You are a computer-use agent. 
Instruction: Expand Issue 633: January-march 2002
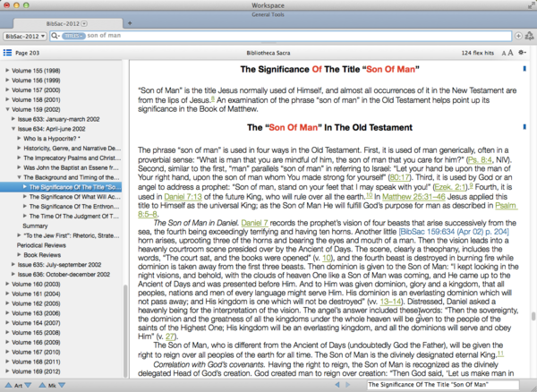(13, 120)
